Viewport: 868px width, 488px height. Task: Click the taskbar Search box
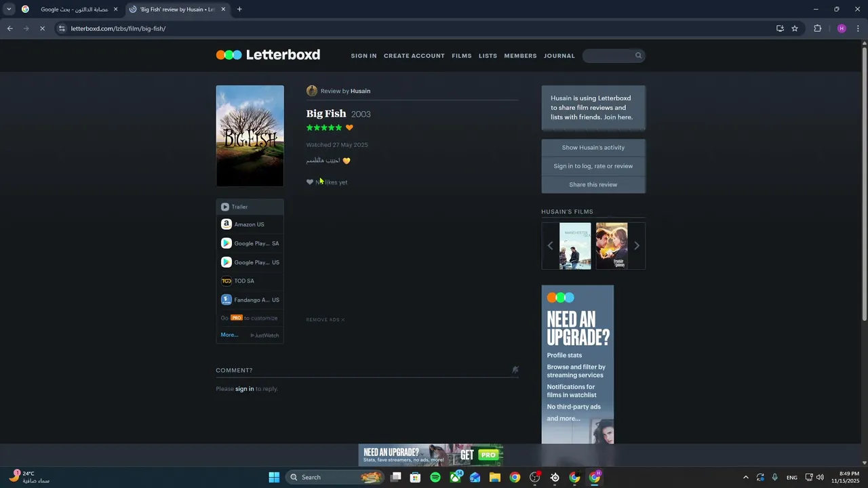pyautogui.click(x=334, y=477)
